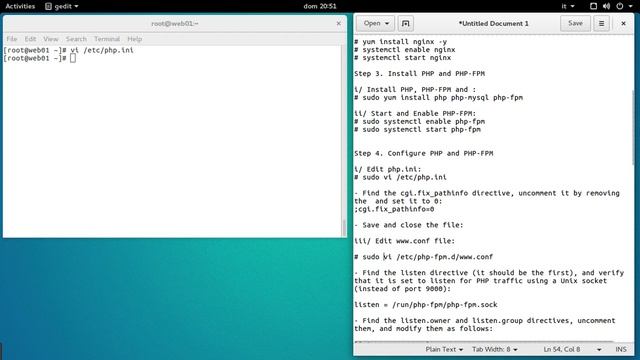Save the untitled document
Viewport: 640px width, 360px height.
pyautogui.click(x=575, y=23)
